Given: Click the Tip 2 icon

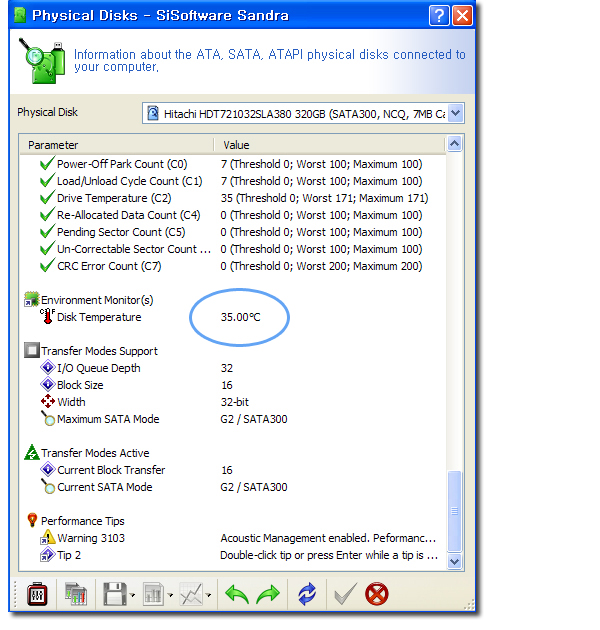Looking at the screenshot, I should (x=48, y=554).
